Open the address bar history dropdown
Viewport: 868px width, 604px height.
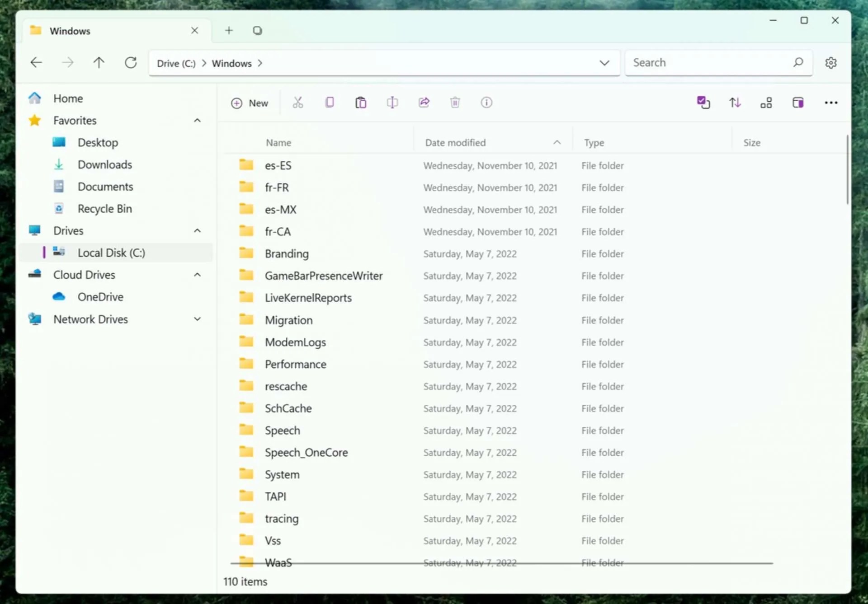click(x=604, y=63)
